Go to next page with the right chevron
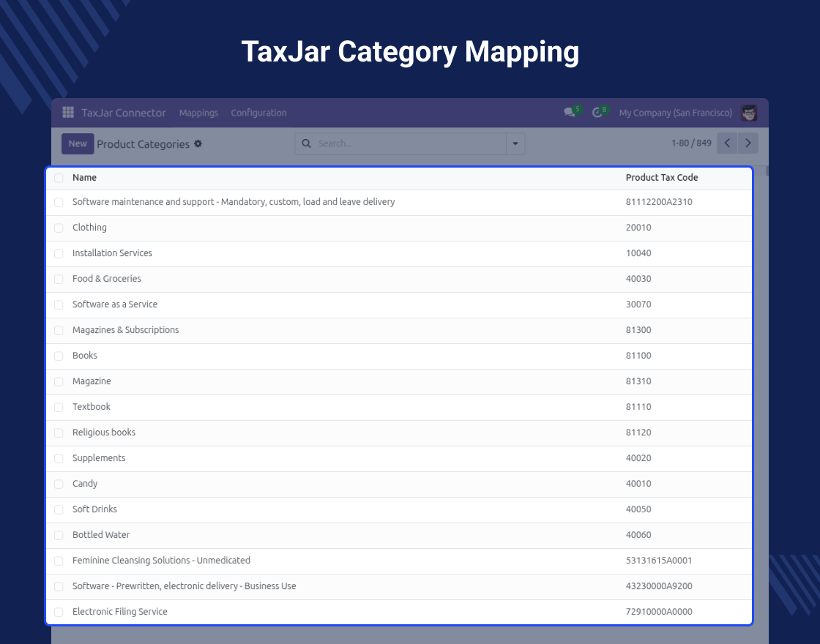820x644 pixels. (748, 143)
